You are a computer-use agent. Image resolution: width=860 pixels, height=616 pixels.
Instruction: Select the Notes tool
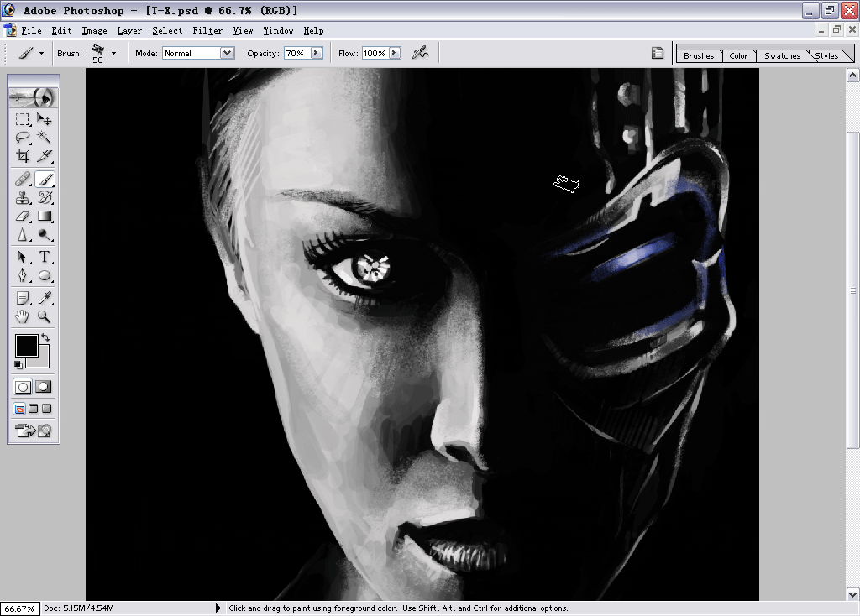coord(23,298)
